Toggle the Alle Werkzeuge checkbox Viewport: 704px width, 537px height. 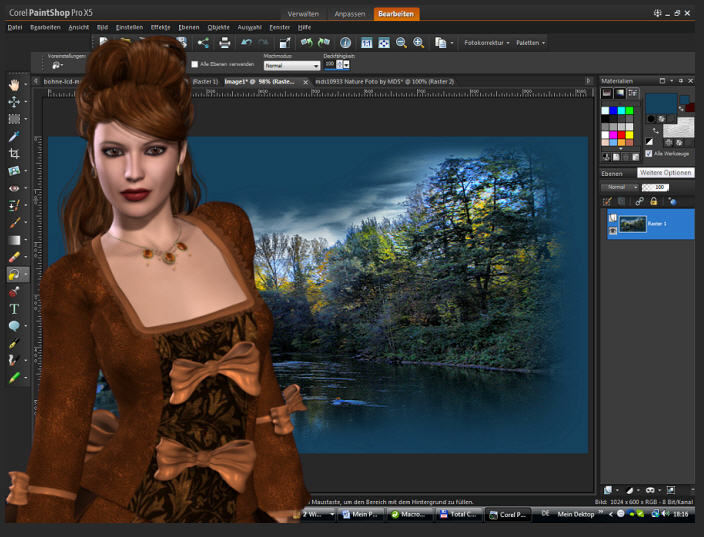click(x=649, y=153)
